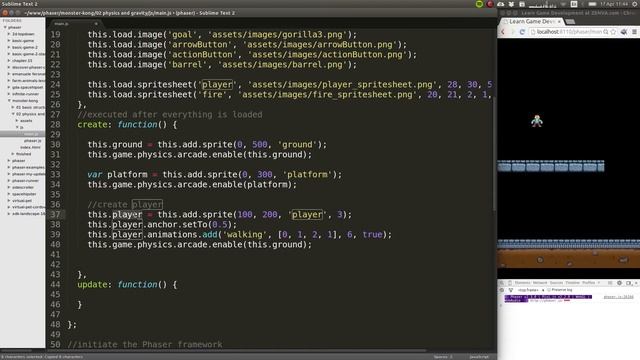Enable the Preserve log checkbox
Viewport: 640px width, 360px height.
coord(549,290)
